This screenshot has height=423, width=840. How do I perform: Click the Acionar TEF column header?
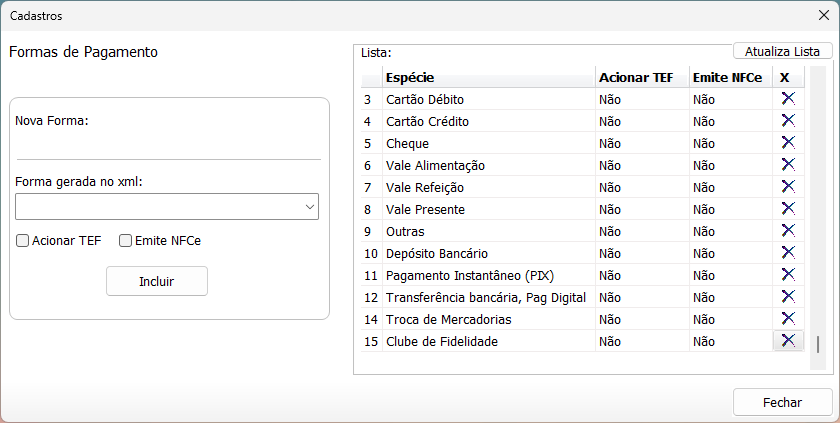click(x=640, y=77)
